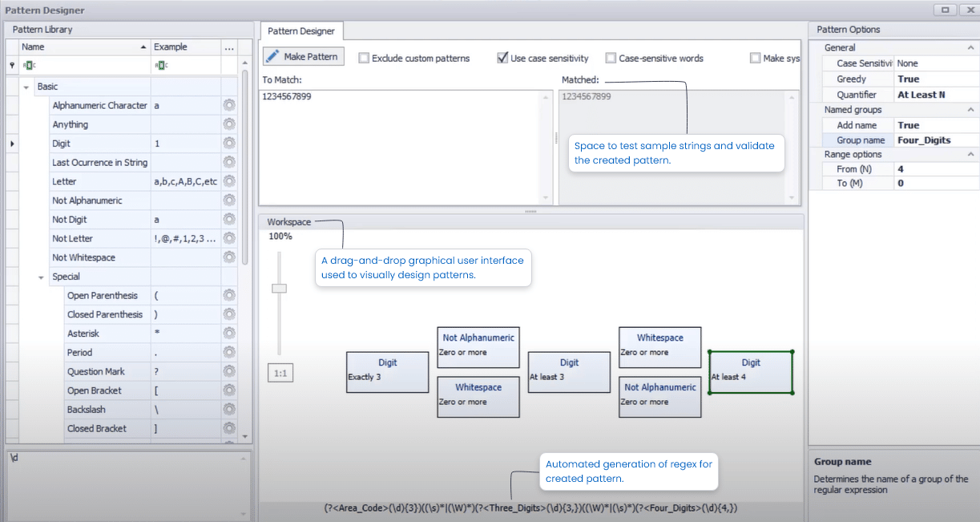Uncheck Use case sensitivity
This screenshot has height=522, width=980.
point(502,58)
